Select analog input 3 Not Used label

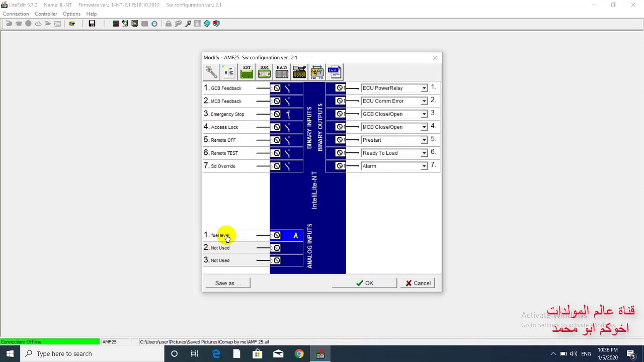pyautogui.click(x=220, y=260)
